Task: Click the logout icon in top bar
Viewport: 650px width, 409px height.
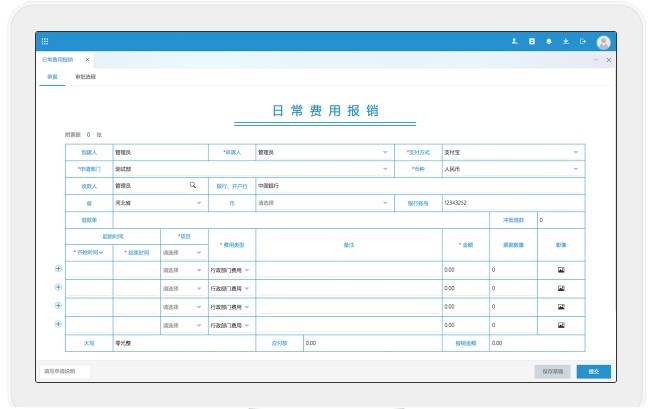Action: (582, 41)
